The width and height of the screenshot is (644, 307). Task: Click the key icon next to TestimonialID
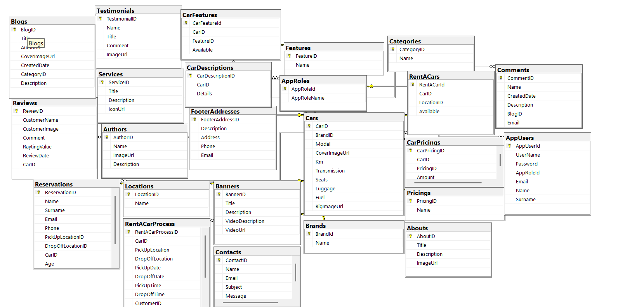[101, 19]
